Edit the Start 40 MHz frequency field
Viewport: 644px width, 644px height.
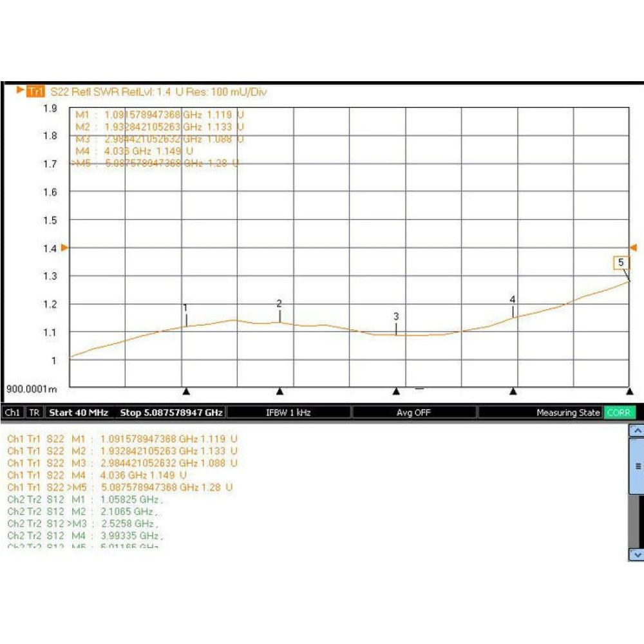(x=79, y=412)
